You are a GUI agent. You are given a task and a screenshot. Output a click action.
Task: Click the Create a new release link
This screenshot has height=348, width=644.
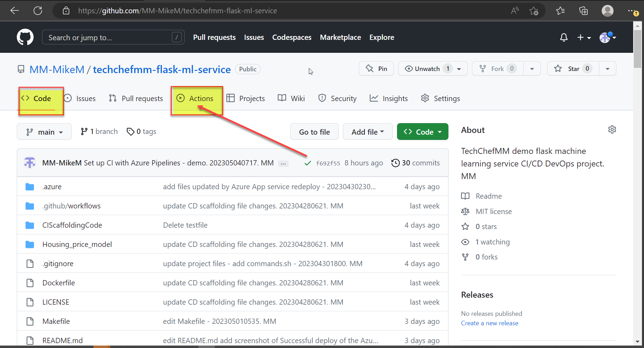point(489,323)
